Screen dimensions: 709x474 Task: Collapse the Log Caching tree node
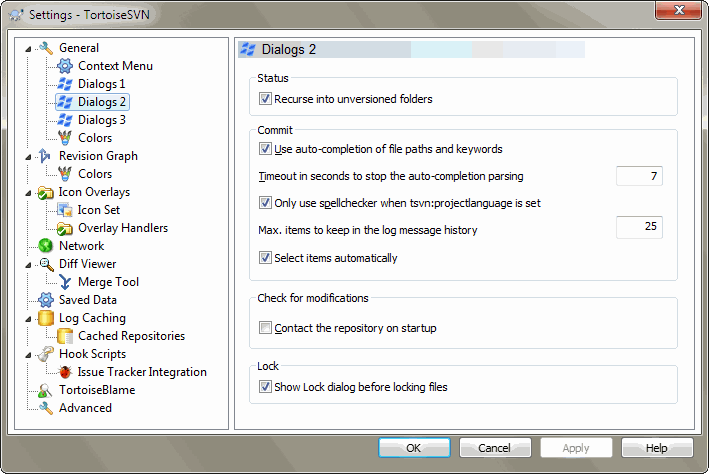click(x=28, y=319)
